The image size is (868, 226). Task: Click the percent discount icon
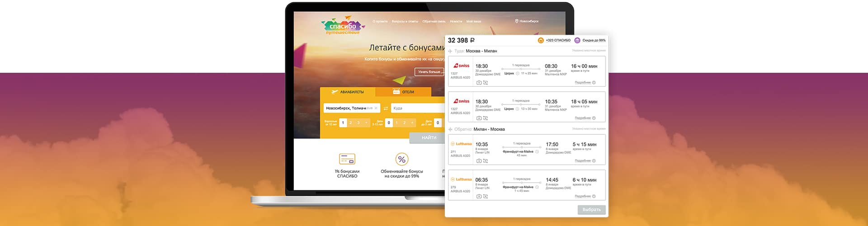(401, 159)
